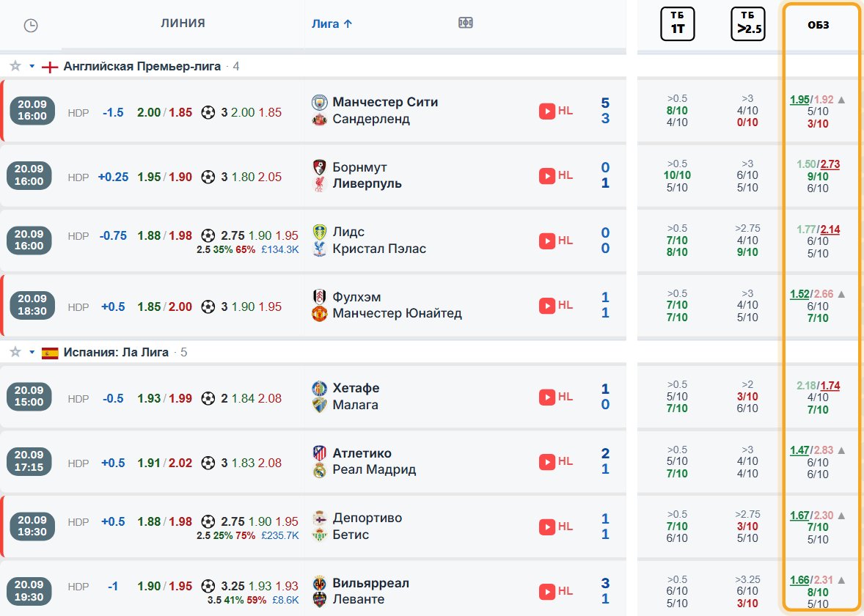Click the Фулхэм club crest
The image size is (864, 616).
coord(320,296)
